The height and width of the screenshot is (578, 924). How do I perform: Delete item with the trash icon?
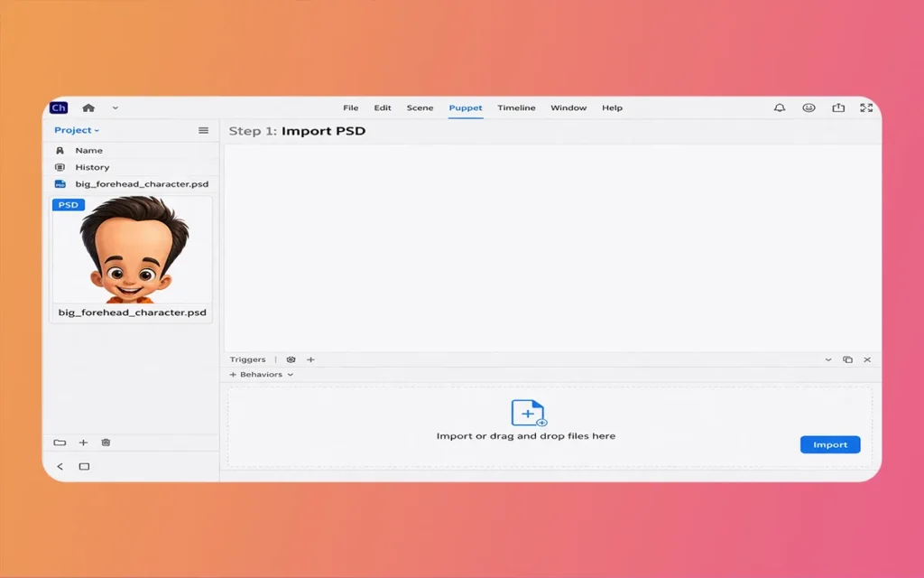[106, 443]
